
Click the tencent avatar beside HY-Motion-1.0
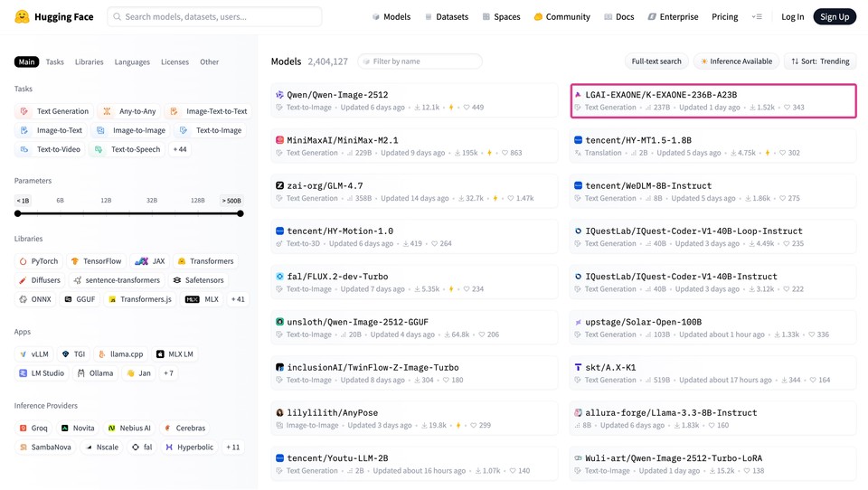pyautogui.click(x=279, y=231)
